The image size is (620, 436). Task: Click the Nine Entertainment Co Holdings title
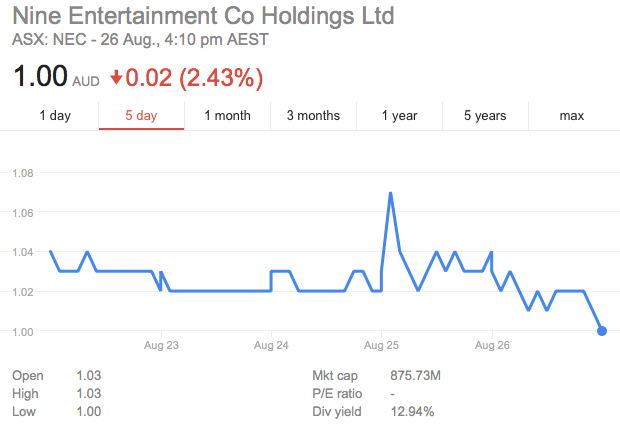[x=203, y=16]
